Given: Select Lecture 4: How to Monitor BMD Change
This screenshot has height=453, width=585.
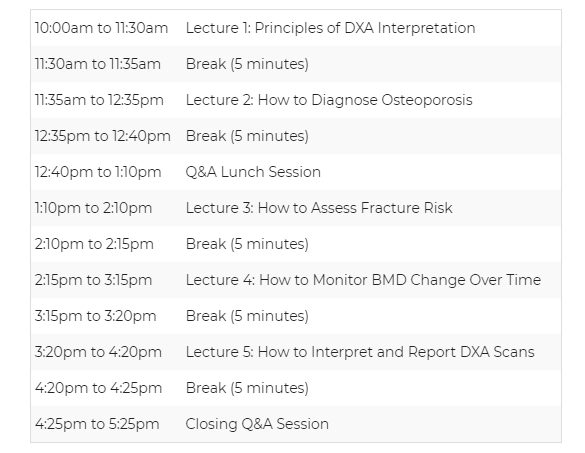Looking at the screenshot, I should [363, 280].
